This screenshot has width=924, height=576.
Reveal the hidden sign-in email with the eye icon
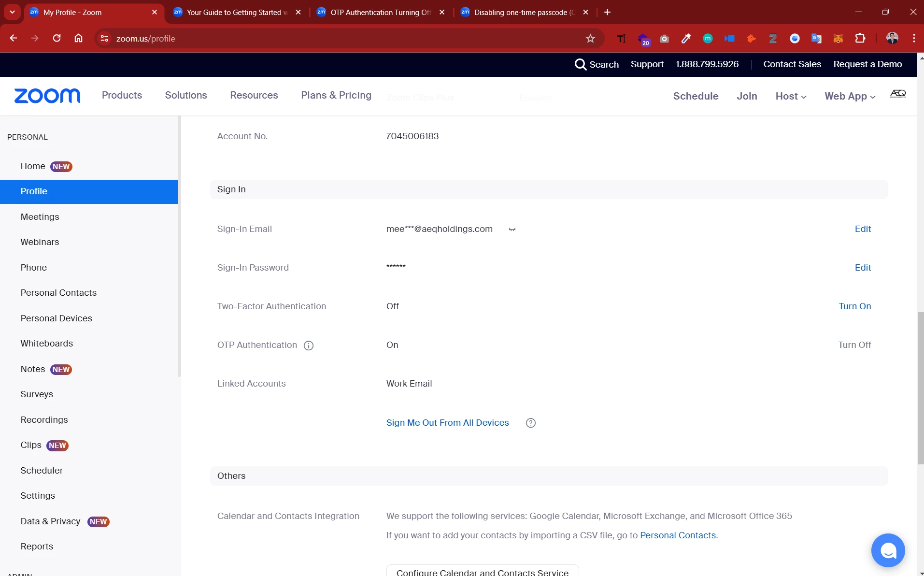coord(512,230)
